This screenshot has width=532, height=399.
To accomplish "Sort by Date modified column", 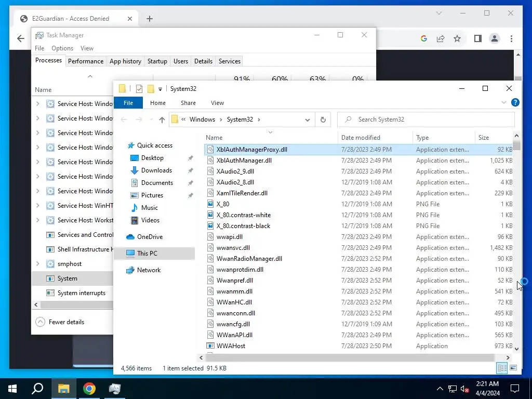I will pyautogui.click(x=361, y=137).
